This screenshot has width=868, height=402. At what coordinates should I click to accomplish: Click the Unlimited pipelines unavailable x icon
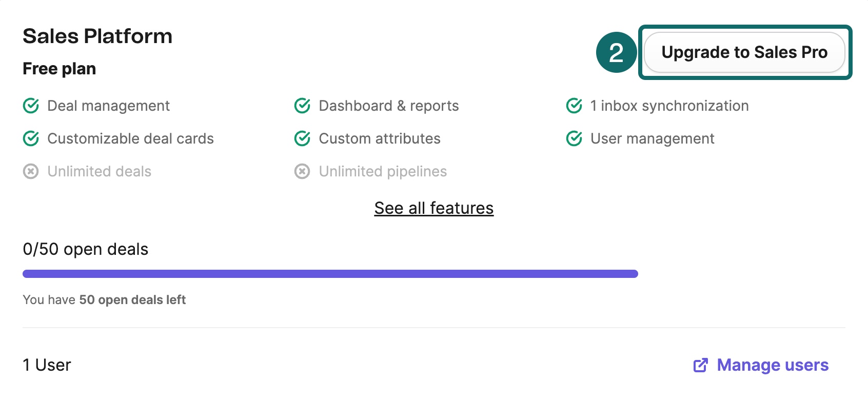tap(302, 171)
